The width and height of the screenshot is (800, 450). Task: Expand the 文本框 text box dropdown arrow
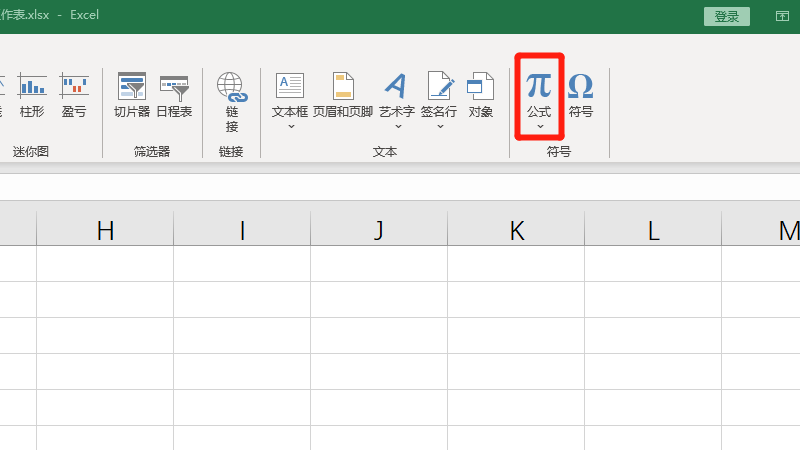coord(290,127)
